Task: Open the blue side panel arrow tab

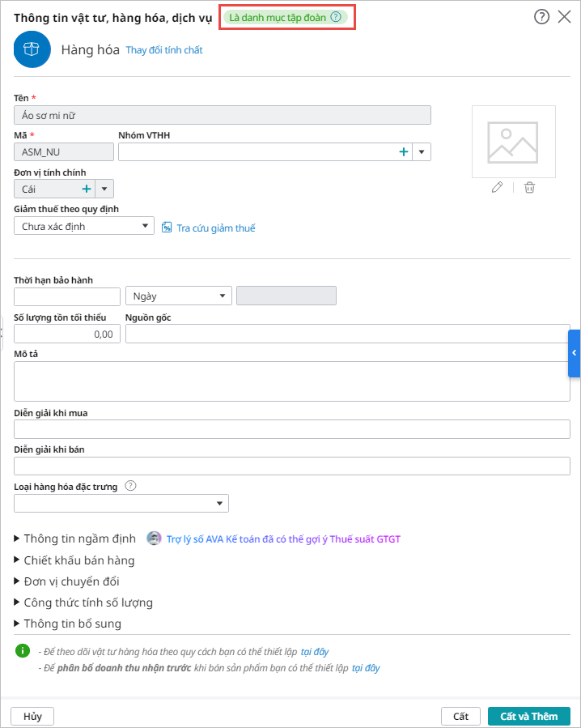Action: click(x=574, y=353)
